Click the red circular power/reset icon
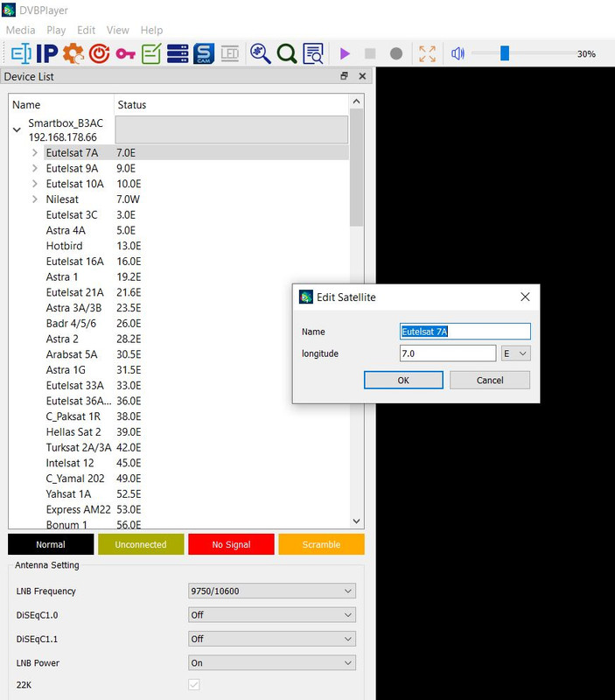615x700 pixels. (x=99, y=53)
